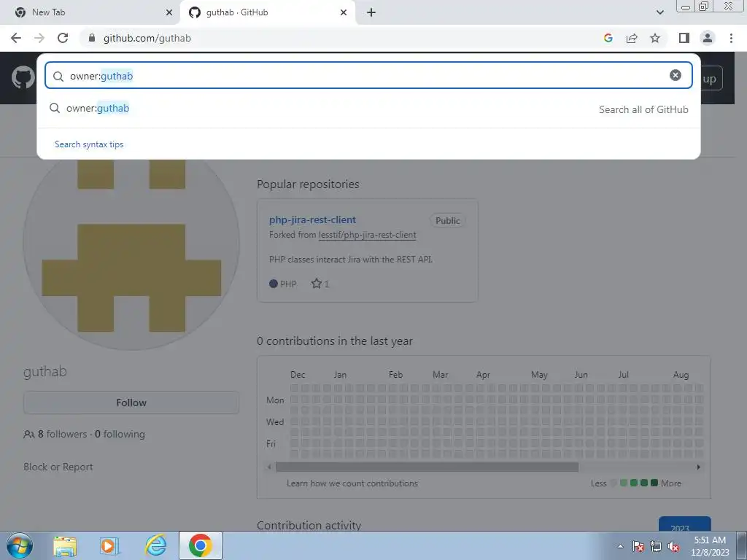Click the share page icon
747x560 pixels.
[632, 38]
